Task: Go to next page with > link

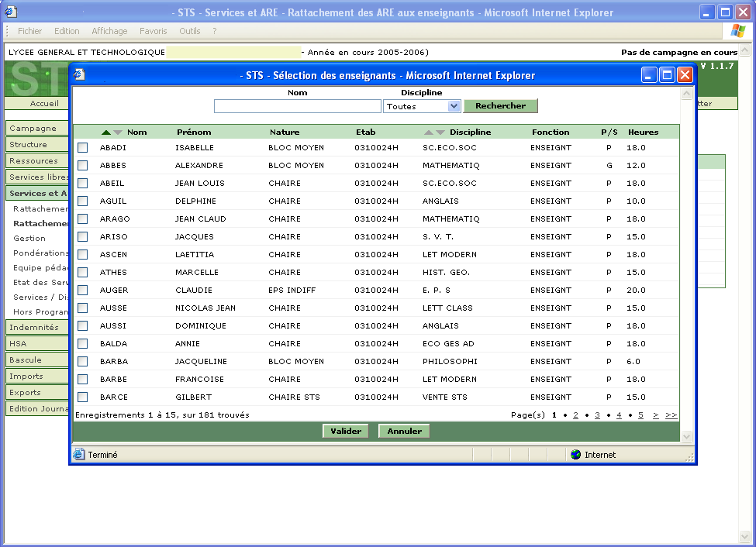Action: (x=656, y=415)
